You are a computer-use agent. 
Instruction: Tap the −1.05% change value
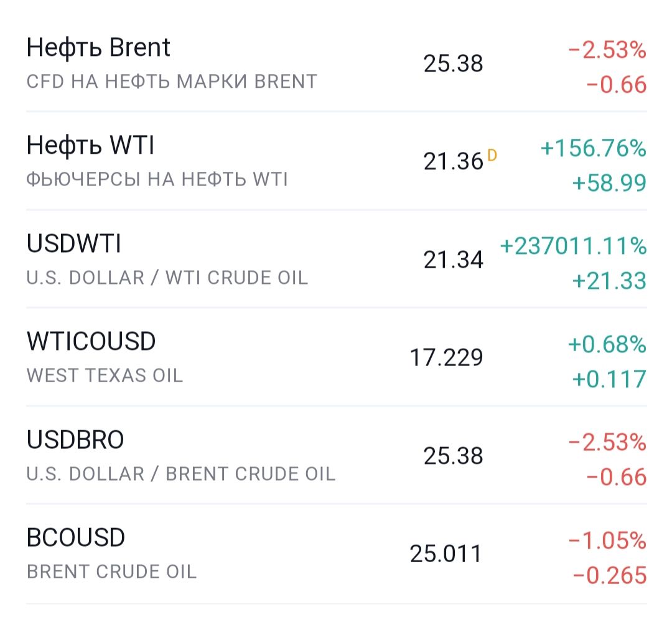tap(607, 540)
